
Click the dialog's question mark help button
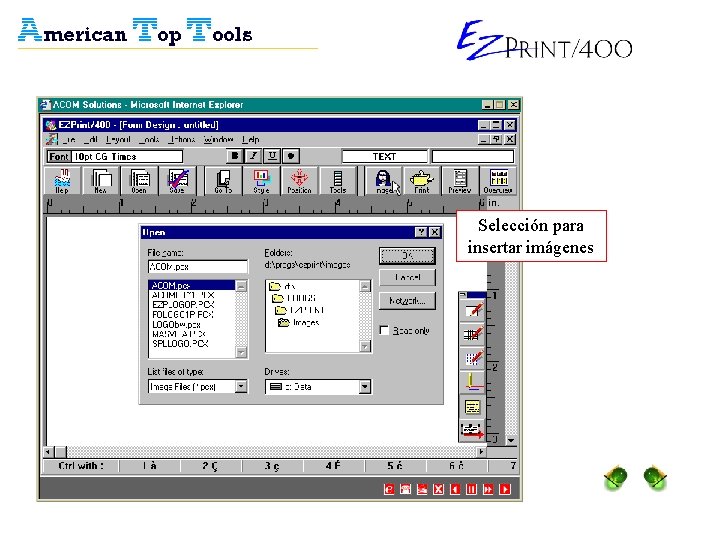tap(421, 232)
